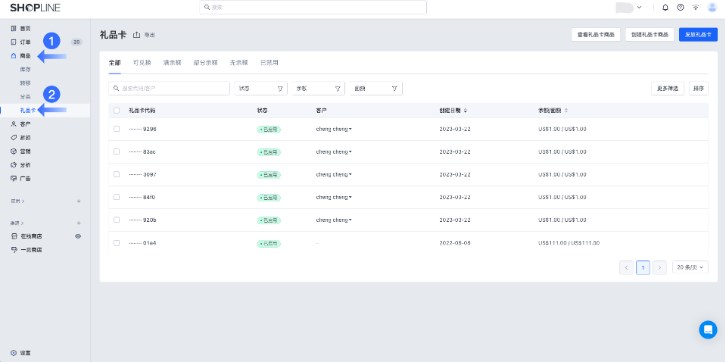Expand the 渠道 channels section

click(x=18, y=223)
